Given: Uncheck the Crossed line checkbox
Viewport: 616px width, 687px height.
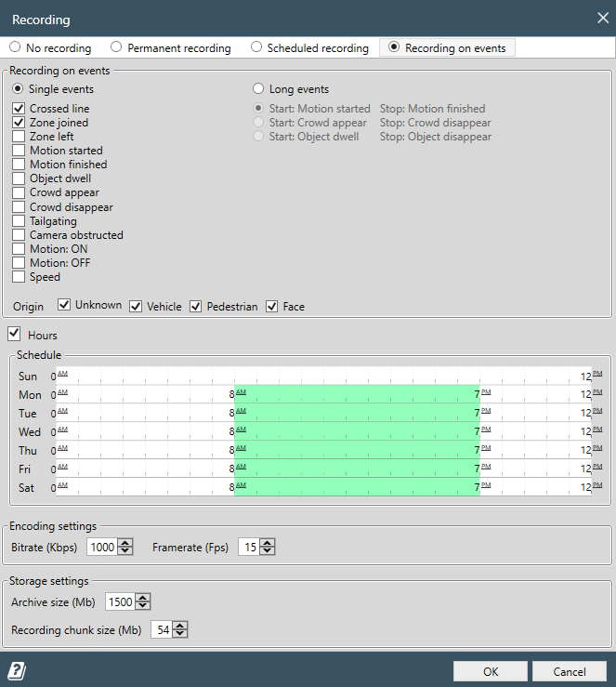Looking at the screenshot, I should [19, 109].
